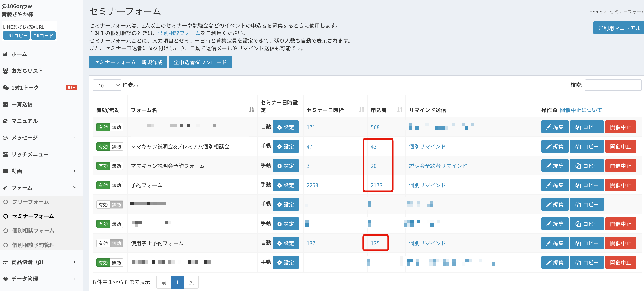
Task: Click 開催中止 for ママキャン説明会予約フォーム
Action: [x=620, y=166]
